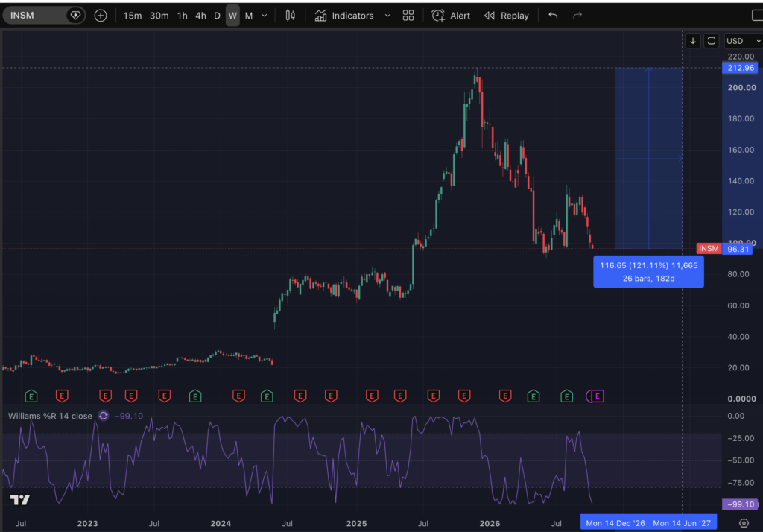
Task: Open the USD currency dropdown
Action: click(743, 41)
